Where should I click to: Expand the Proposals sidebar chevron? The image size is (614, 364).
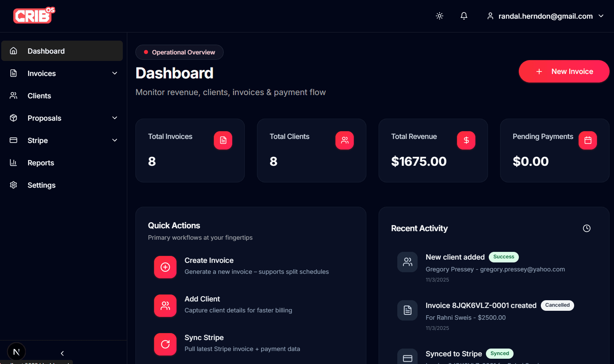pyautogui.click(x=115, y=118)
